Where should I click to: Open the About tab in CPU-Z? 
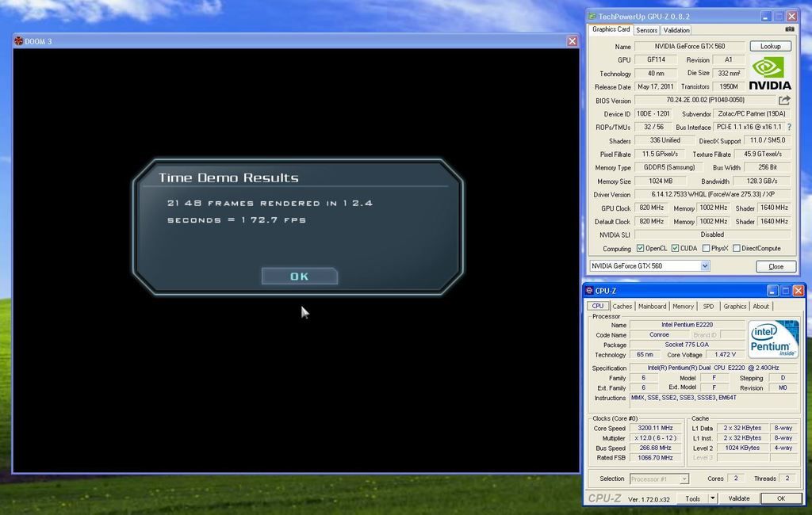pos(760,307)
